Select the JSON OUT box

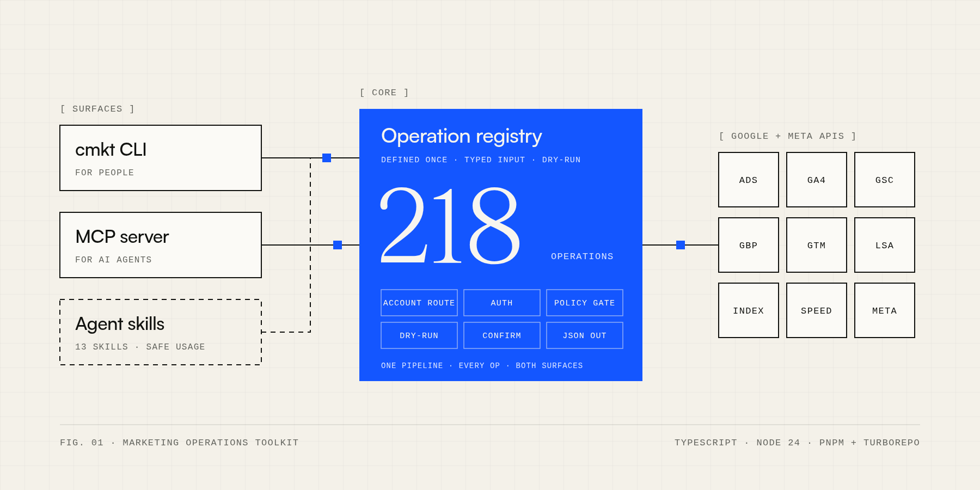(585, 335)
